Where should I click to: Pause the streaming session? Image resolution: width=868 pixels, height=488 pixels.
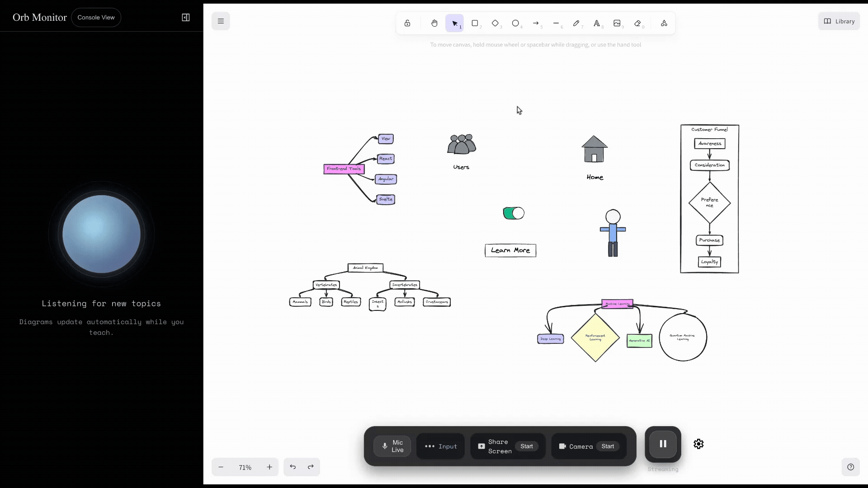coord(663,444)
